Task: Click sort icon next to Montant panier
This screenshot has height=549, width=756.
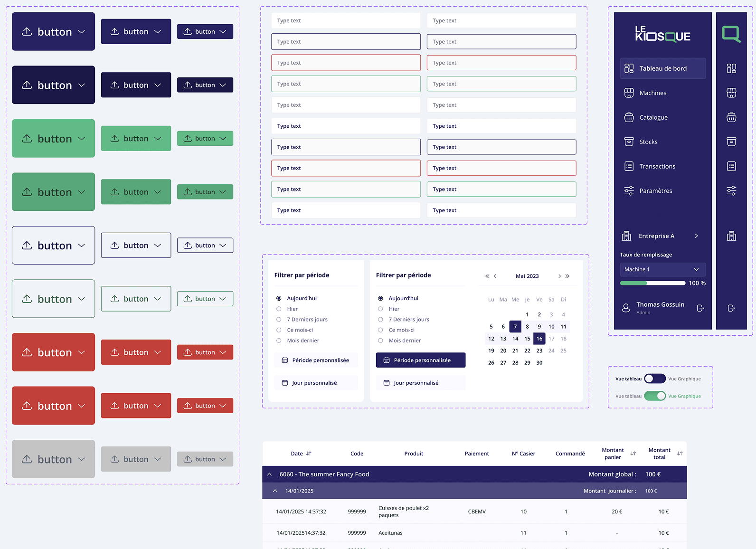Action: 633,454
